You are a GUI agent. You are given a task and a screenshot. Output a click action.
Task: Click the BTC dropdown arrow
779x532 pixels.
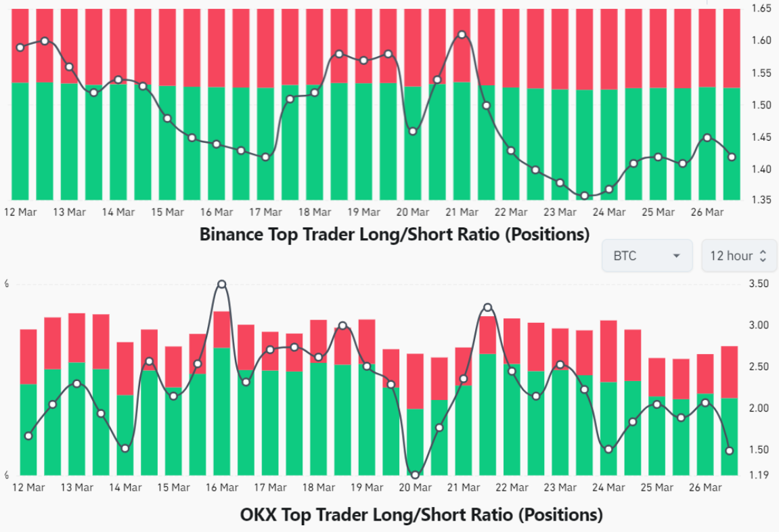tap(676, 257)
